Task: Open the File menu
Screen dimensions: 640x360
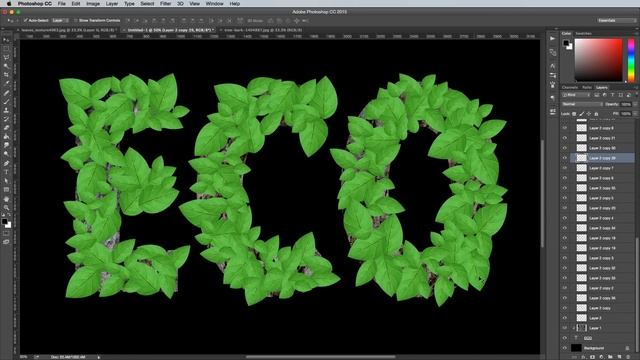Action: [x=62, y=4]
